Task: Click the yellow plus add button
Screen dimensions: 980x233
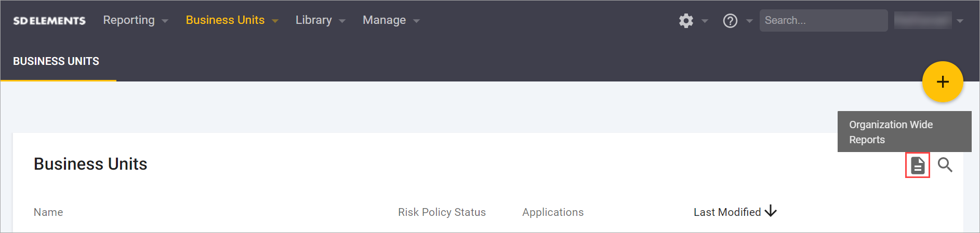Action: click(943, 82)
